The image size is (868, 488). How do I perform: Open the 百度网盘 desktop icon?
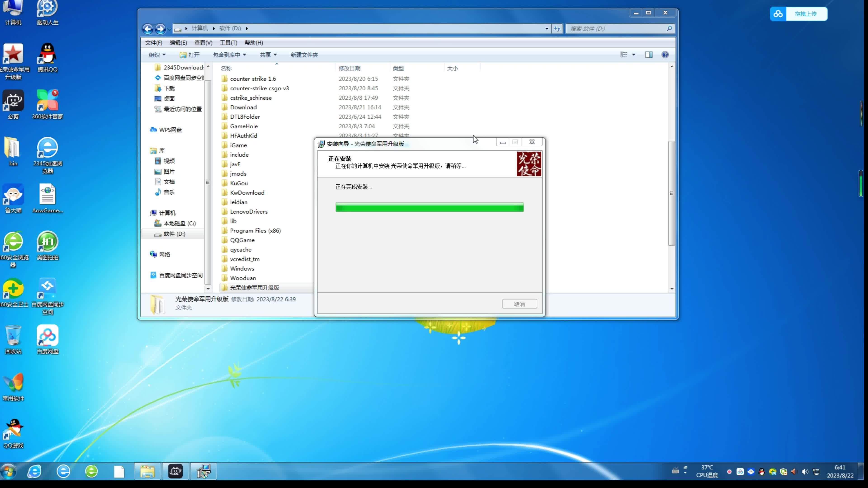47,340
